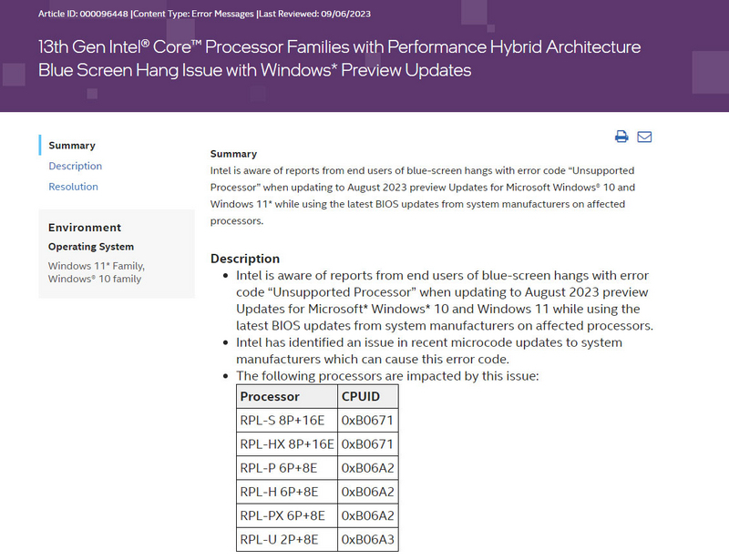
Task: Click the Operating System label
Action: click(x=91, y=247)
